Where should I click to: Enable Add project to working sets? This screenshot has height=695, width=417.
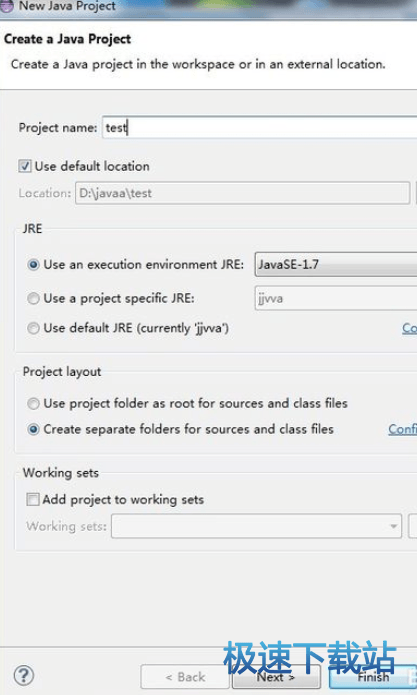32,500
